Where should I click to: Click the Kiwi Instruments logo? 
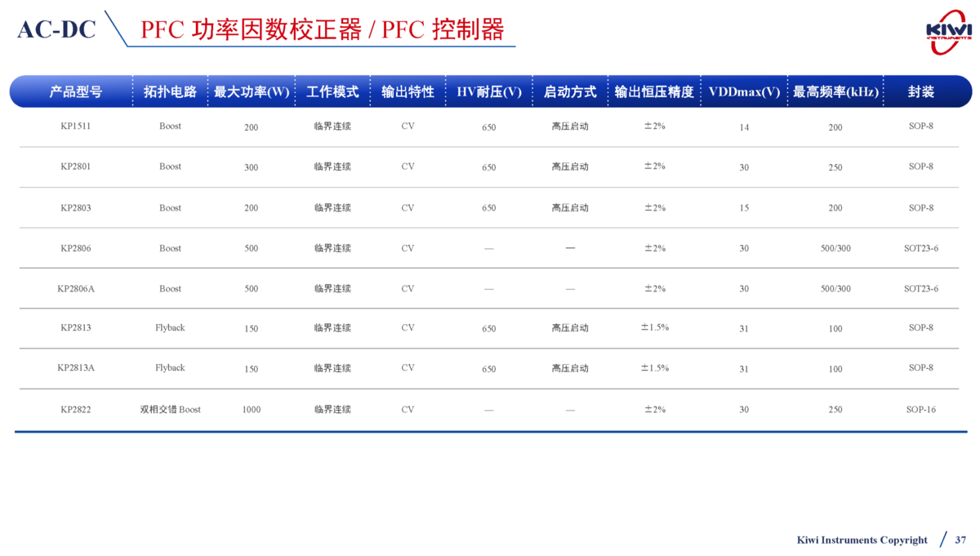pos(948,31)
